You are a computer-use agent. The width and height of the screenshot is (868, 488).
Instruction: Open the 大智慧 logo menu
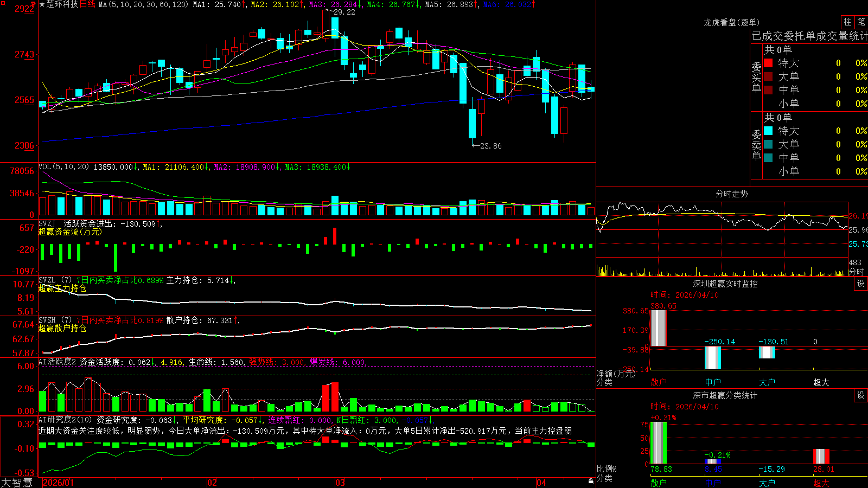coord(17,483)
